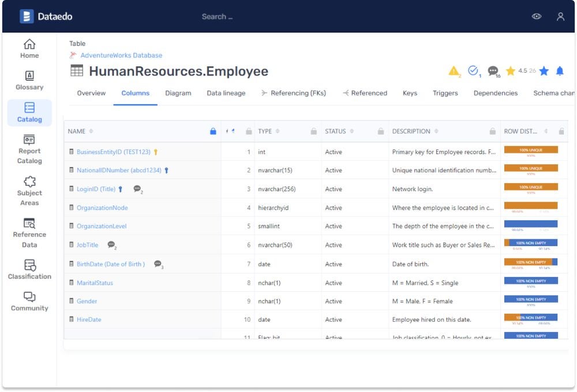
Task: Switch to the Overview tab
Action: (91, 93)
